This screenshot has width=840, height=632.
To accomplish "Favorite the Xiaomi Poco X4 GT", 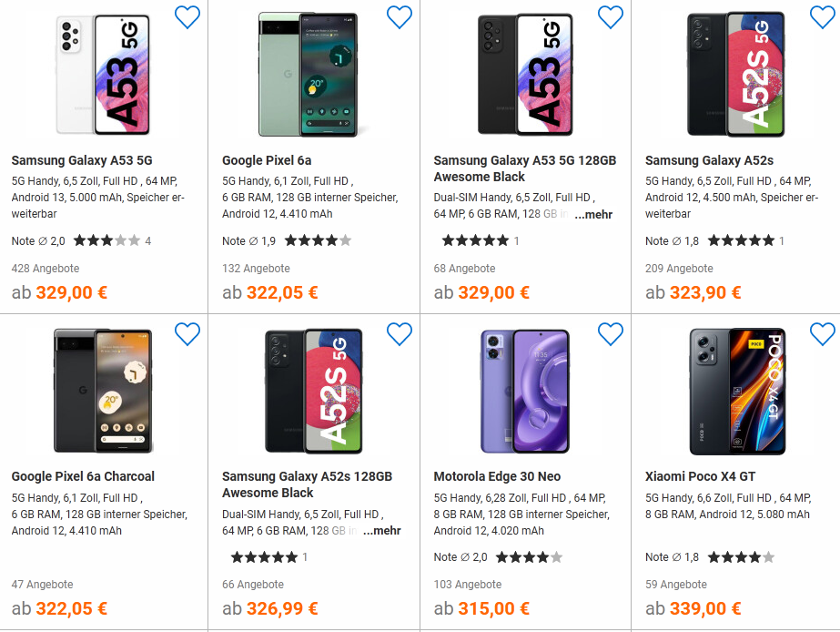I will (x=822, y=334).
